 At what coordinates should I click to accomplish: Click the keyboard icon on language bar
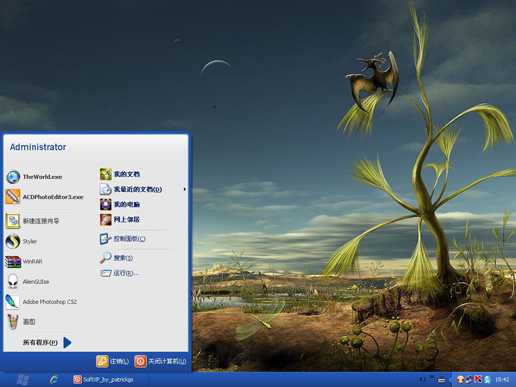[x=441, y=380]
